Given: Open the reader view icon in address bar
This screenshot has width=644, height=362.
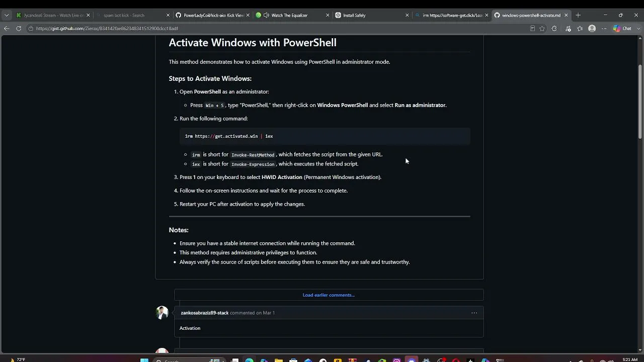Looking at the screenshot, I should (x=532, y=29).
